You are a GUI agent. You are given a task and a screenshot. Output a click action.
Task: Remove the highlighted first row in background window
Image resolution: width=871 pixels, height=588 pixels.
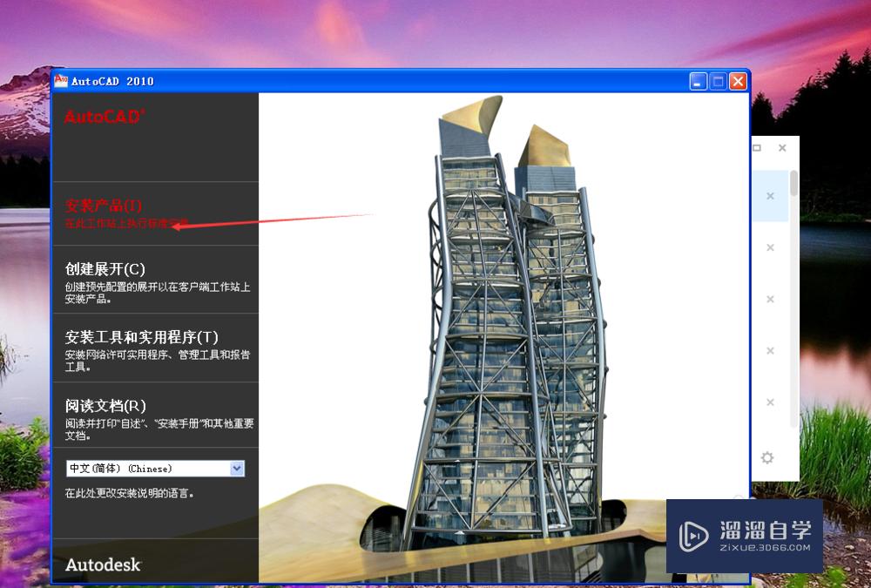tap(770, 196)
